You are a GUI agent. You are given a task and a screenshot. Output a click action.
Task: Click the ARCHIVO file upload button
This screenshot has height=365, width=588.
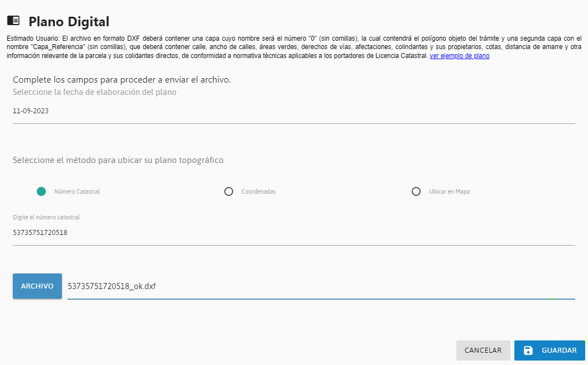click(37, 286)
